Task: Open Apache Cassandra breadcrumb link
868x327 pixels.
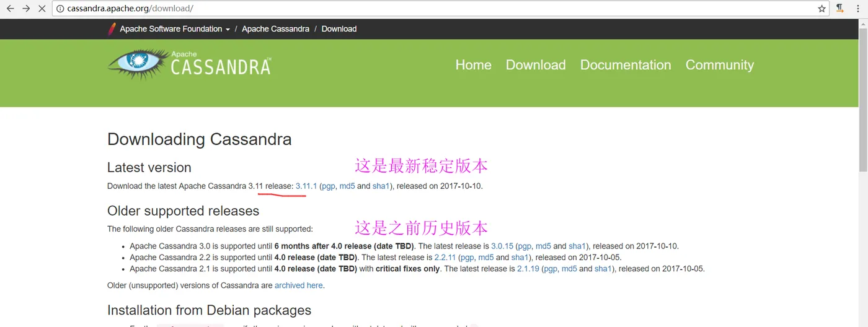Action: [275, 29]
